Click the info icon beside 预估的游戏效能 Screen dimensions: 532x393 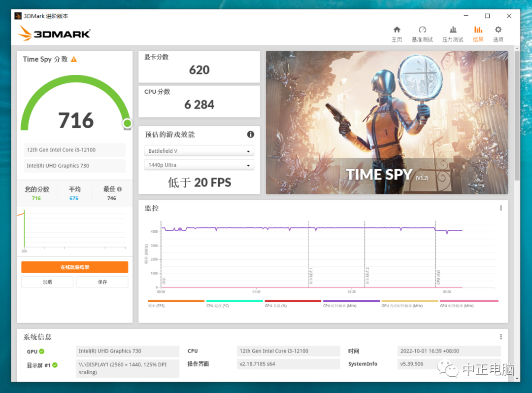click(x=250, y=135)
